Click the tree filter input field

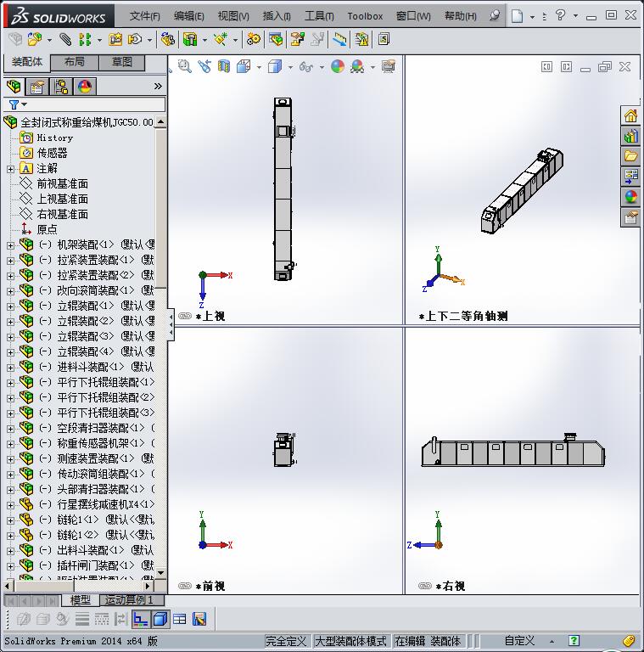(96, 104)
